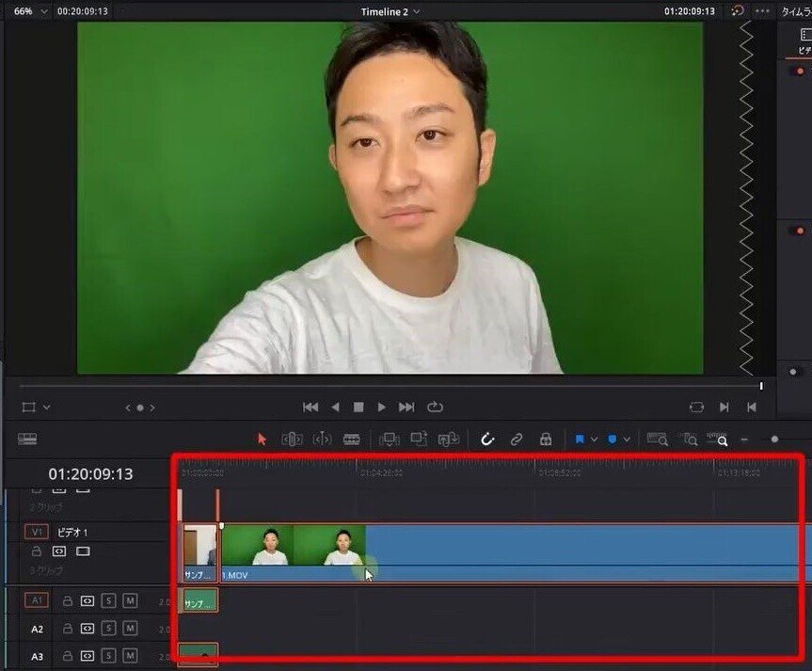The width and height of the screenshot is (812, 671).
Task: Click the full extent zoom icon
Action: click(657, 439)
